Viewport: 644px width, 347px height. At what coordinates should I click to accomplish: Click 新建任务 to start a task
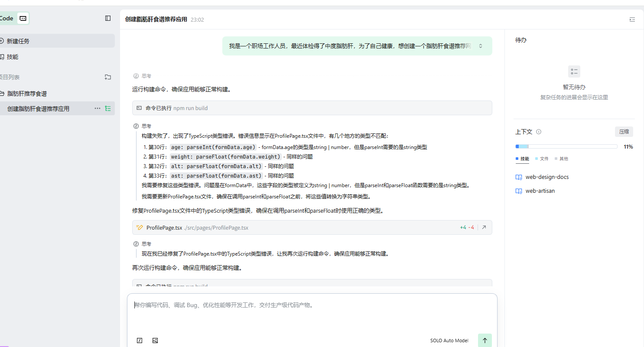(x=18, y=41)
